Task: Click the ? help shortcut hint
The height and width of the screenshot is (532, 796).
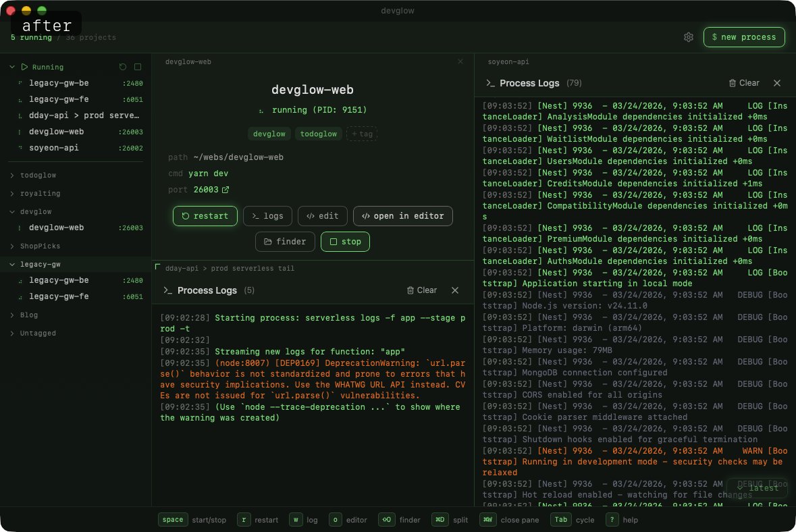Action: click(x=622, y=520)
